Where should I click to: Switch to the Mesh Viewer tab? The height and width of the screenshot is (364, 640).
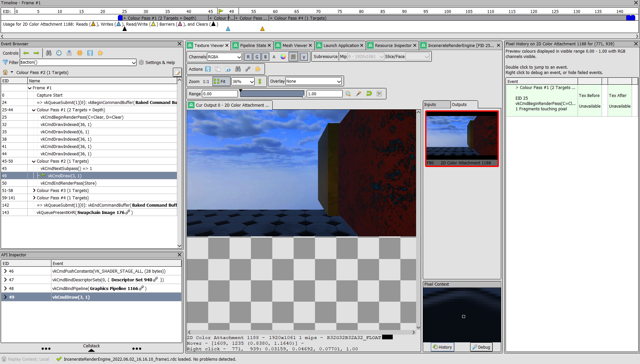(295, 45)
